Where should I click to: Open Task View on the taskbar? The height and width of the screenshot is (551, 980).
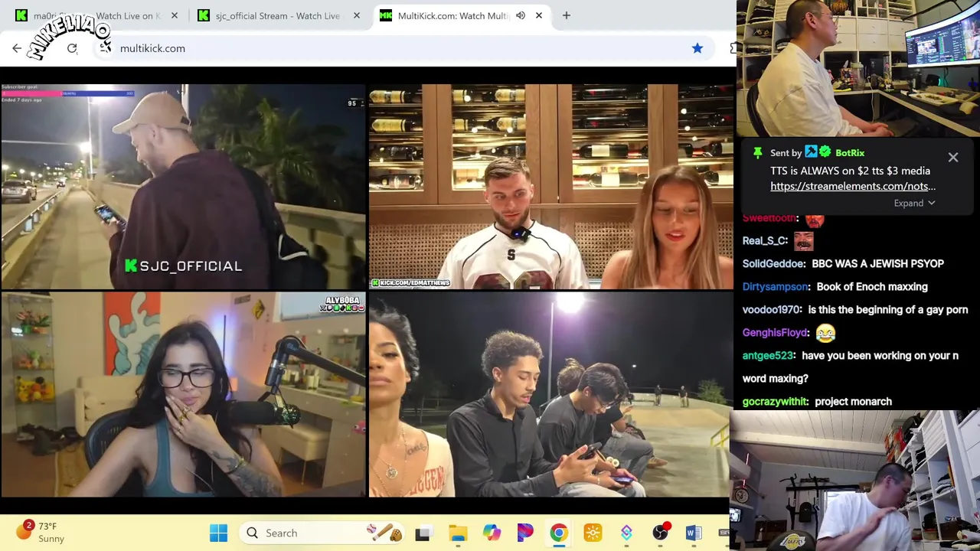coord(423,533)
